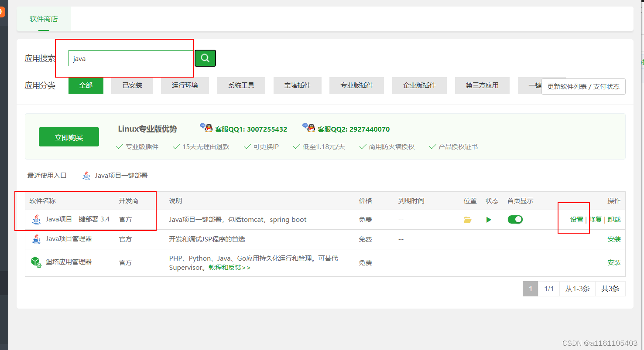644x350 pixels.
Task: Click the 共3条 total count
Action: (610, 289)
